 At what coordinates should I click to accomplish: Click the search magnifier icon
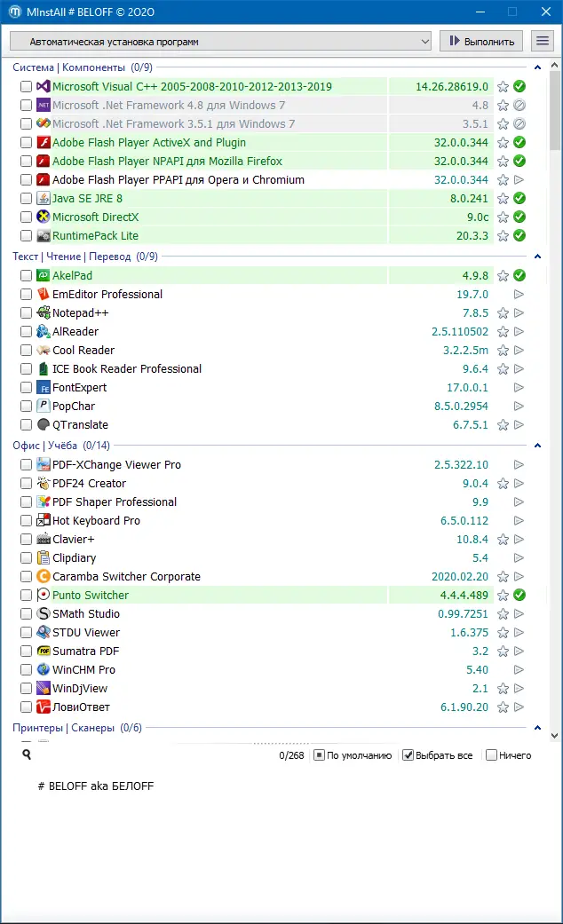[x=28, y=754]
